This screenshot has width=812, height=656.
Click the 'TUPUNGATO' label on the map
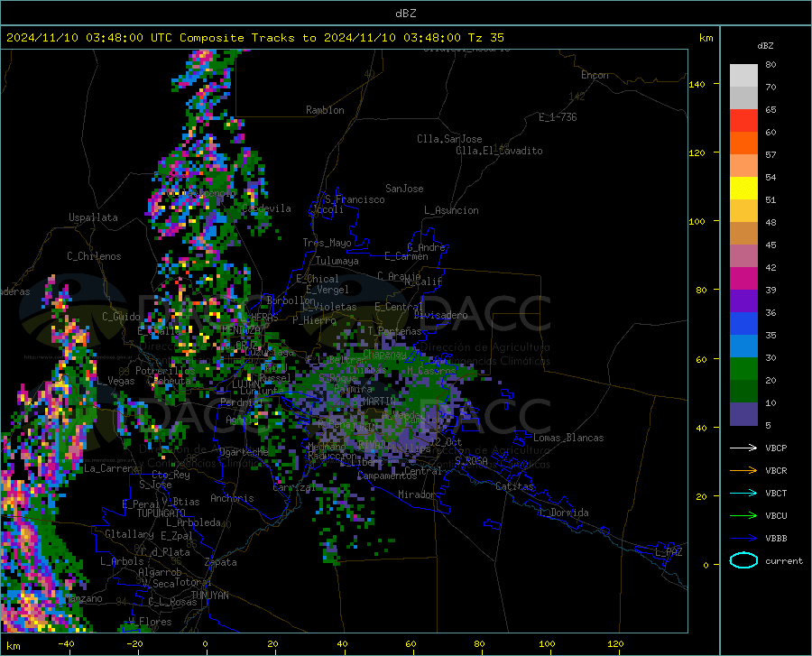(161, 513)
